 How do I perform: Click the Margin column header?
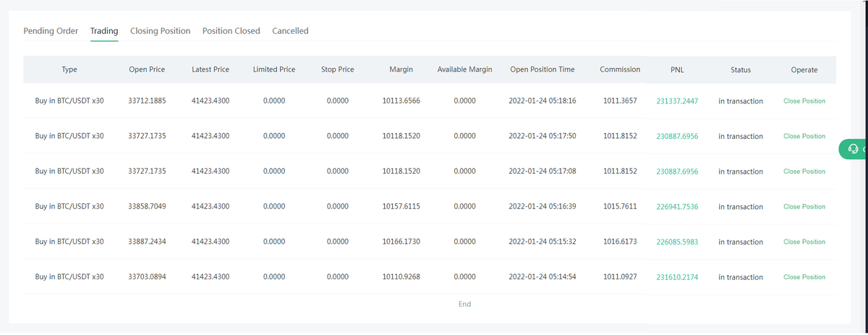click(401, 69)
